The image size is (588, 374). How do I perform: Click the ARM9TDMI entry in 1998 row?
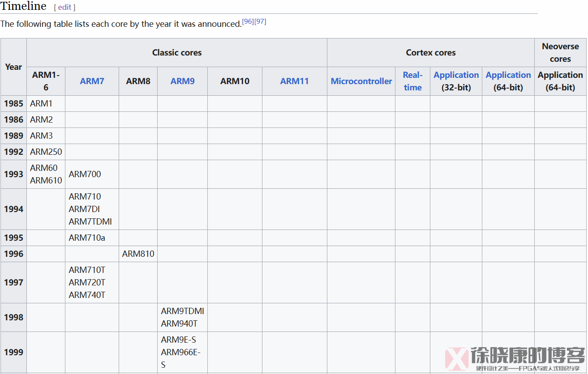[182, 311]
